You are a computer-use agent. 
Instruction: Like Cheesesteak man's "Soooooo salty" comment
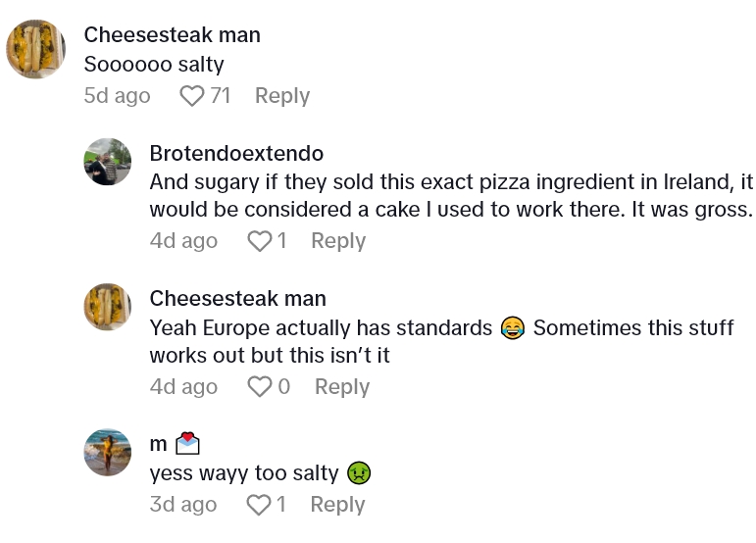click(192, 96)
